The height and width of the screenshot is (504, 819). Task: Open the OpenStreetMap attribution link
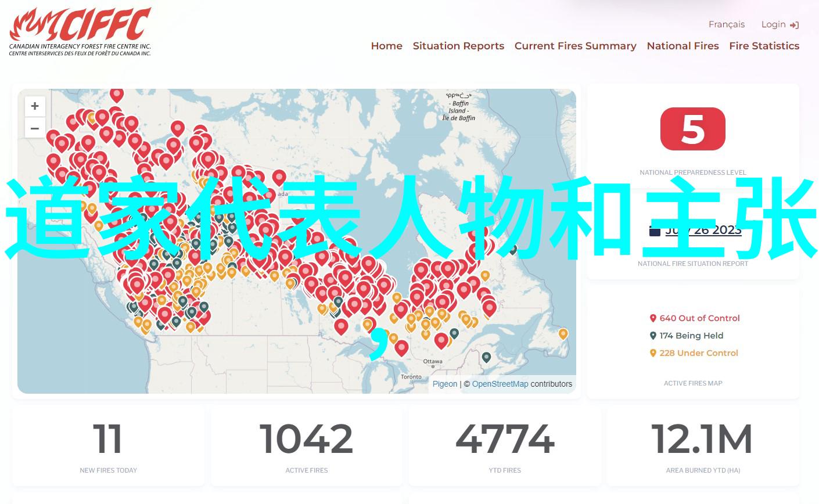pos(500,384)
